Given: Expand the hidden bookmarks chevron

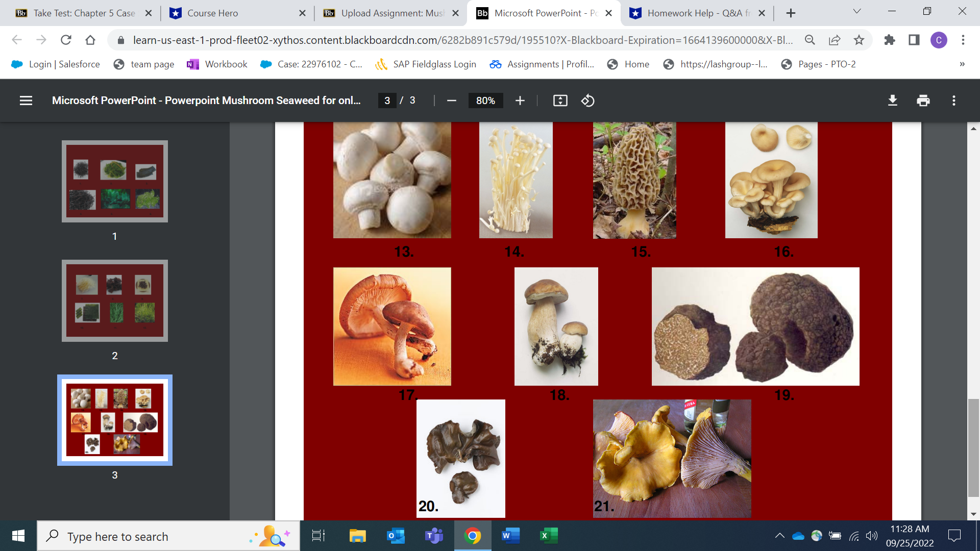Looking at the screenshot, I should (x=962, y=64).
